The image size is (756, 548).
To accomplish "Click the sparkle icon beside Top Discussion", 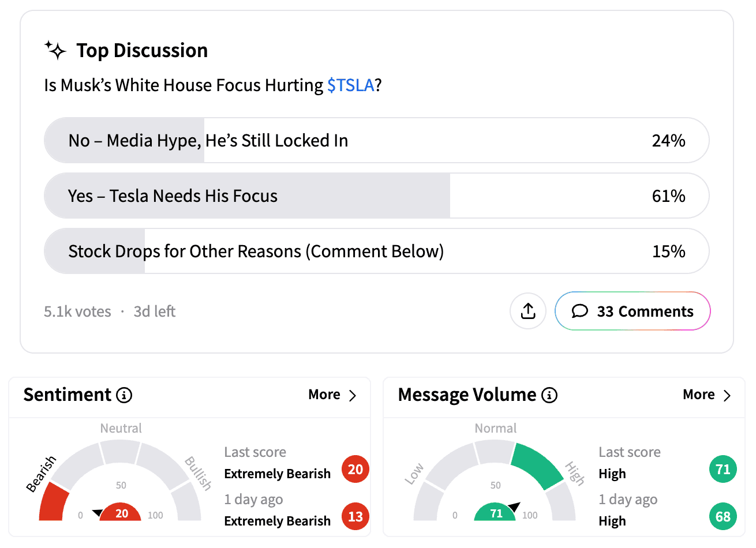I will tap(55, 51).
